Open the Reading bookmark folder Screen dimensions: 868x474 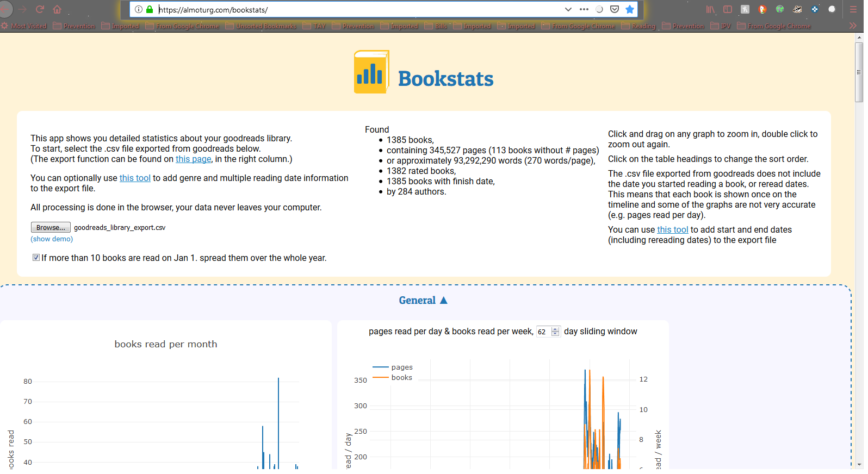tap(638, 26)
